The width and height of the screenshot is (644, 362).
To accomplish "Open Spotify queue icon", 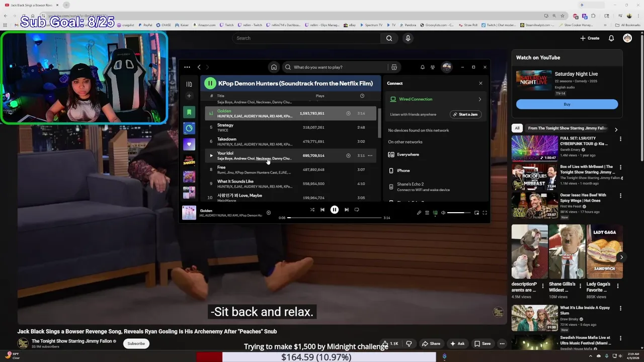I will pos(427,213).
